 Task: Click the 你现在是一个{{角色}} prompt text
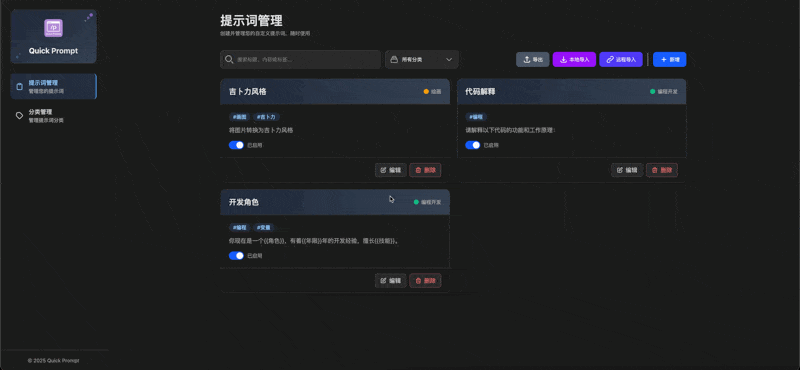click(x=314, y=241)
